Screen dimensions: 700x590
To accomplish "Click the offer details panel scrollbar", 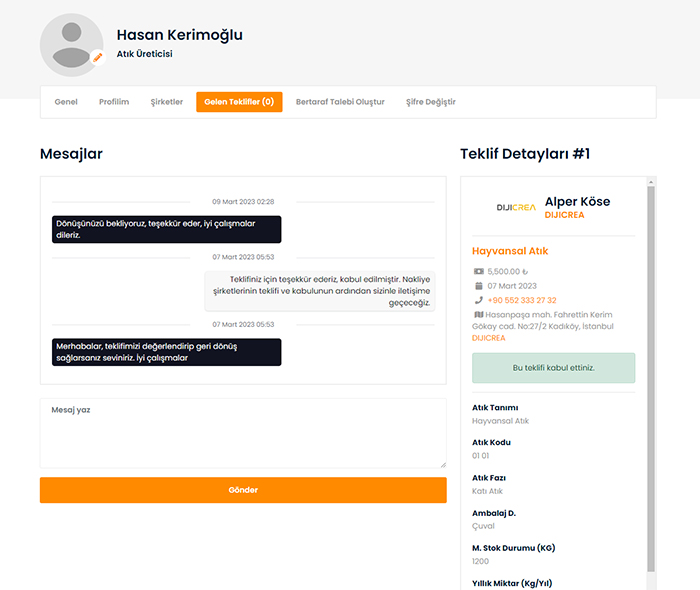I will point(652,380).
